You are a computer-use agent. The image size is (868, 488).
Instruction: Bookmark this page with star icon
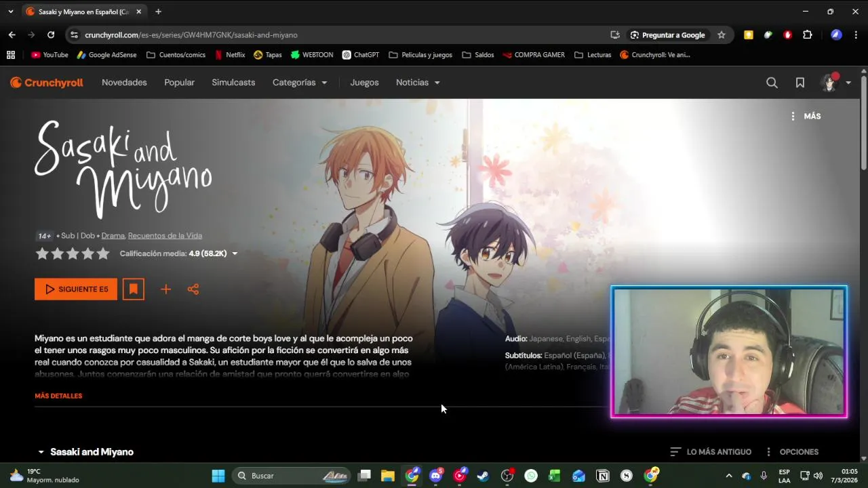(x=722, y=35)
